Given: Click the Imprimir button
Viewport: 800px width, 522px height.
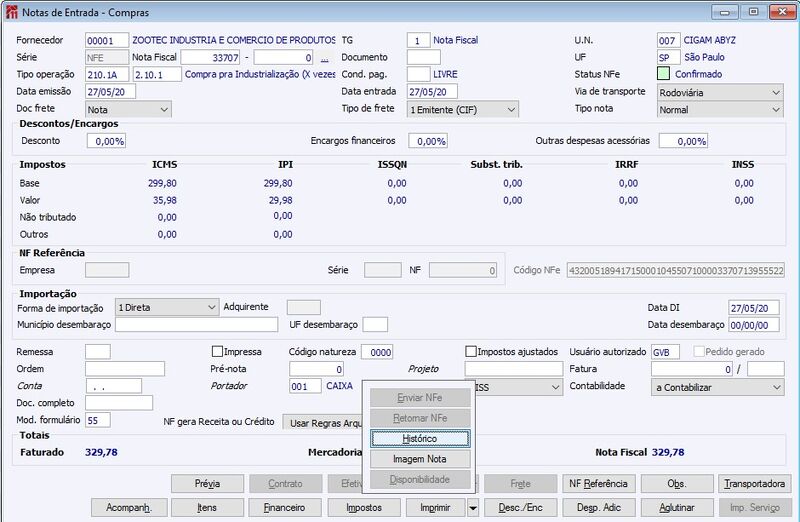Looking at the screenshot, I should pos(436,508).
